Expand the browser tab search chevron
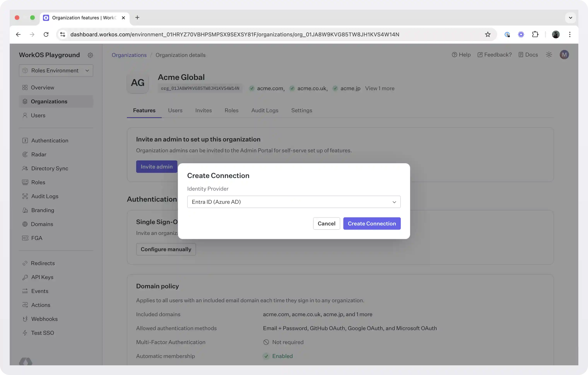 570,18
